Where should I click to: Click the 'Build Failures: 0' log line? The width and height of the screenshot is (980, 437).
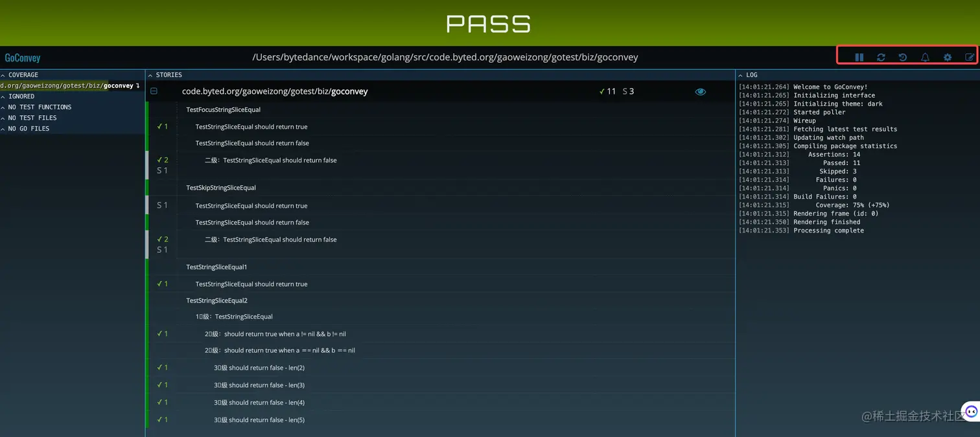[797, 197]
